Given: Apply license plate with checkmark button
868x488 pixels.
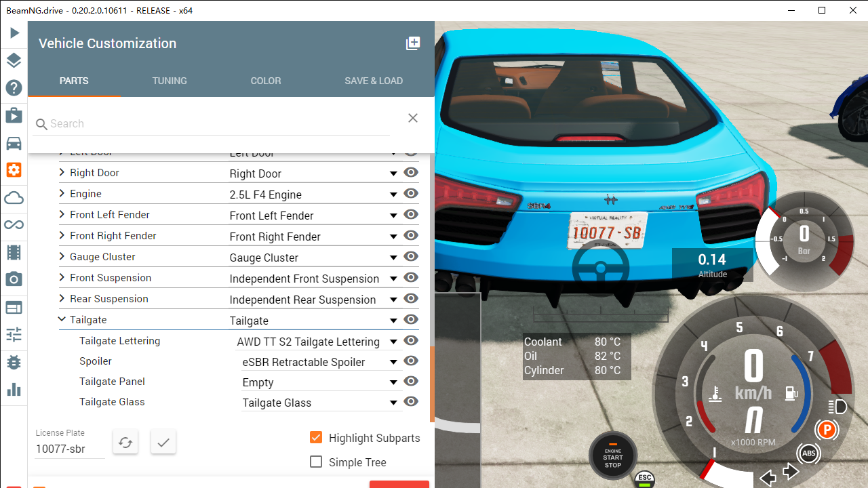Looking at the screenshot, I should [163, 443].
